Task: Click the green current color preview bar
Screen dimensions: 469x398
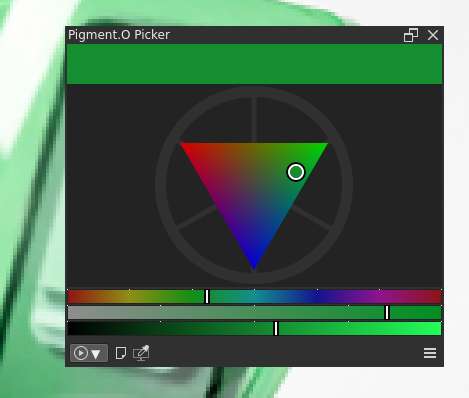Action: 255,64
